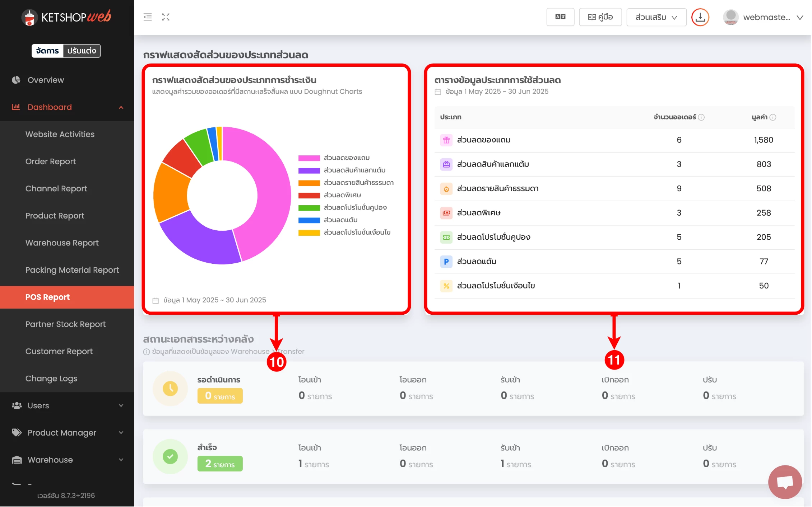The image size is (812, 507).
Task: Click info icon next to มูลค่า
Action: pyautogui.click(x=773, y=117)
